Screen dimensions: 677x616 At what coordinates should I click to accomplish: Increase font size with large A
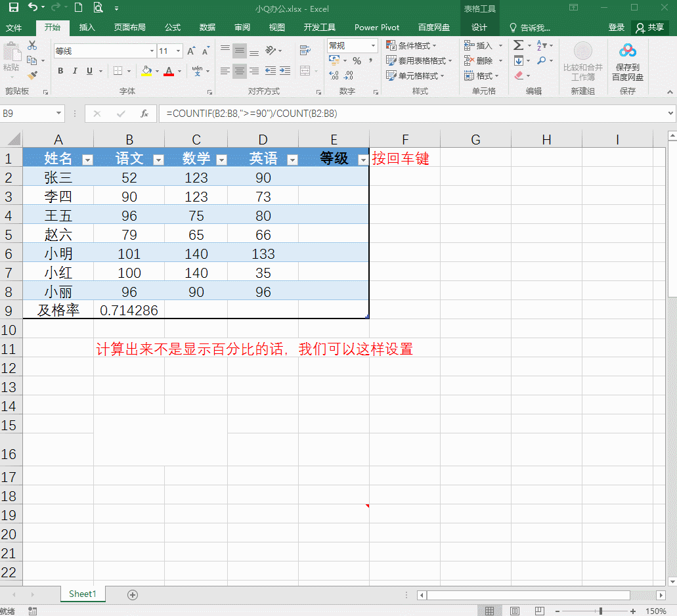[x=191, y=51]
